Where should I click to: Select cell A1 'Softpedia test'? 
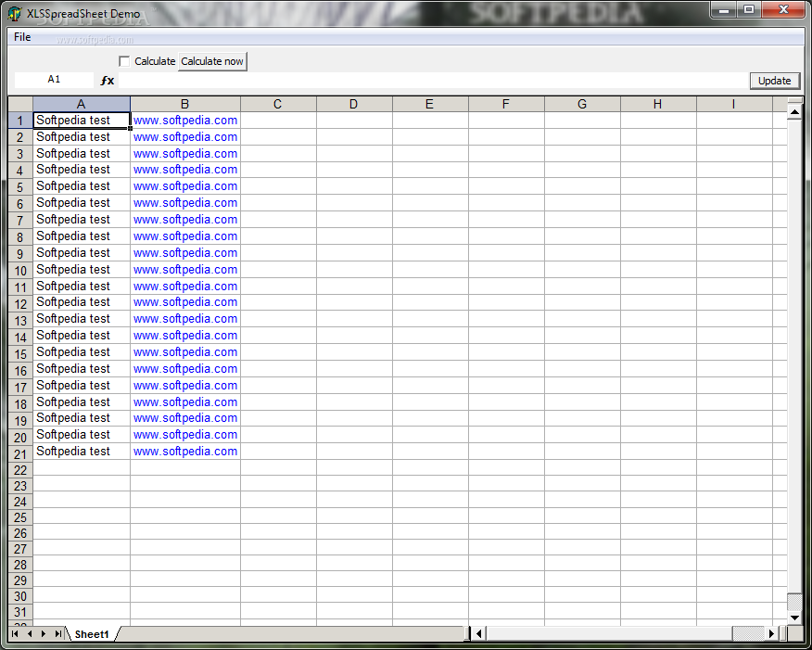[x=82, y=121]
